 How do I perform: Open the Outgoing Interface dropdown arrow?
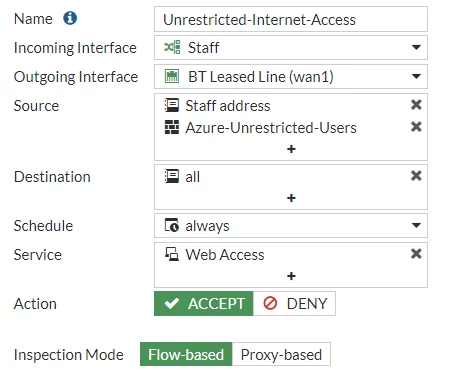pyautogui.click(x=416, y=76)
